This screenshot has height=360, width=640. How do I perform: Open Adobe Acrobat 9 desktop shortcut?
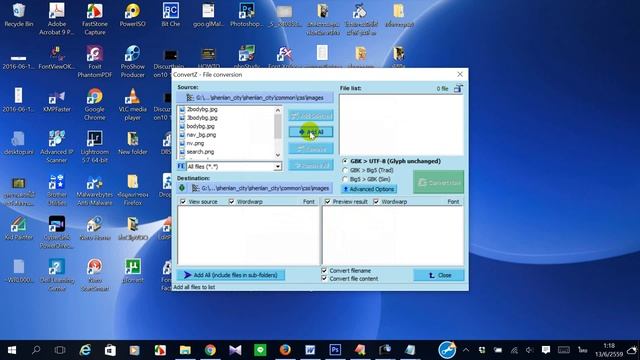(56, 18)
